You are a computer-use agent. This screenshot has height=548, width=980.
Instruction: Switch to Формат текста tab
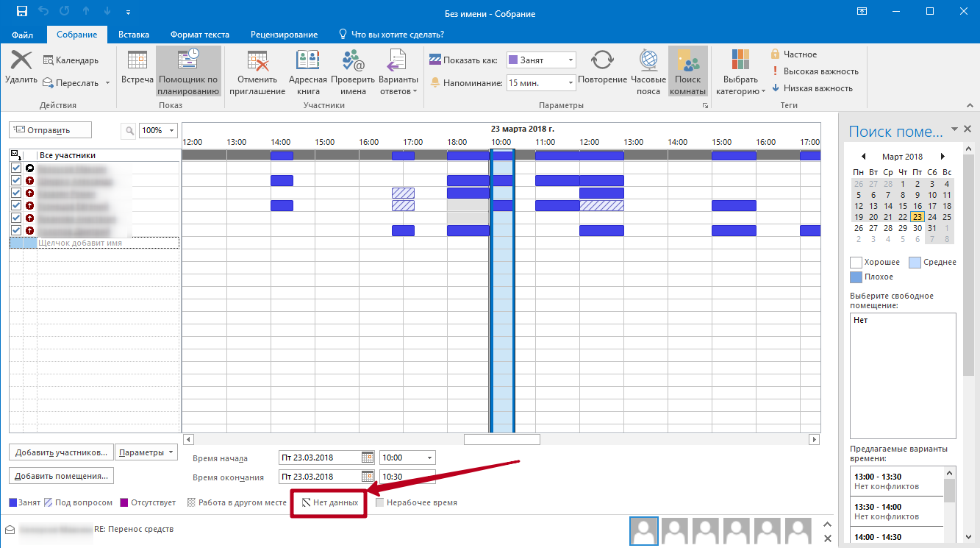pos(200,35)
